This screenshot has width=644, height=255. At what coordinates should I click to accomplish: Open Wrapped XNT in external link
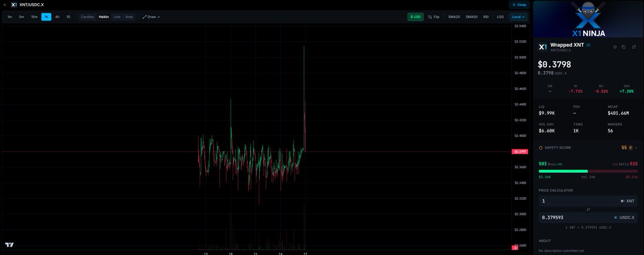click(634, 47)
